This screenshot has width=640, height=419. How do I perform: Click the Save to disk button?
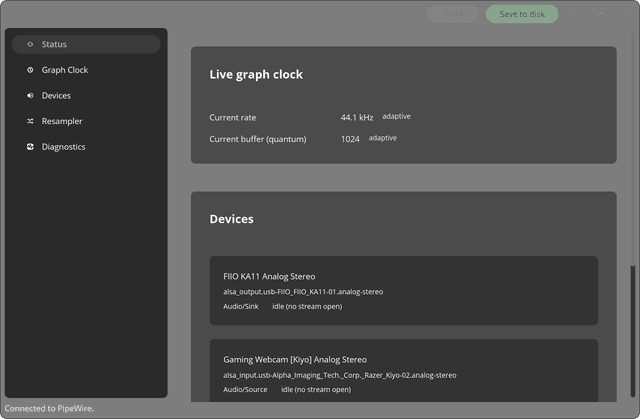(522, 14)
